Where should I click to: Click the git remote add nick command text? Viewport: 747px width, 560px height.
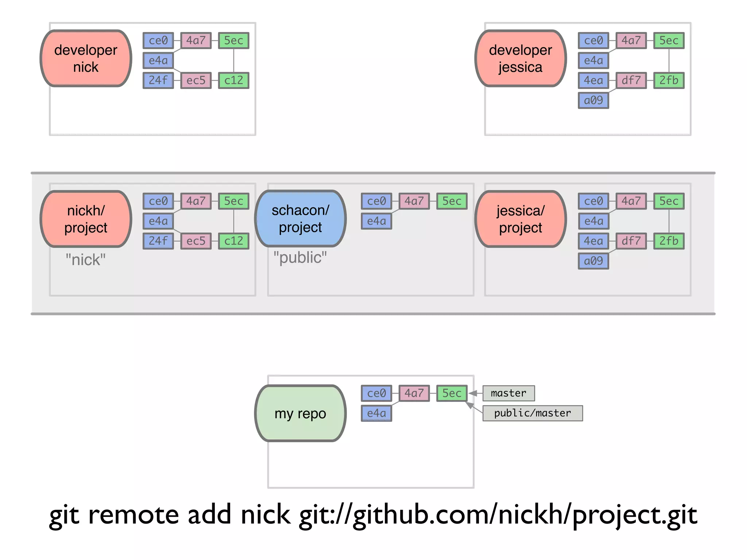pos(373,515)
